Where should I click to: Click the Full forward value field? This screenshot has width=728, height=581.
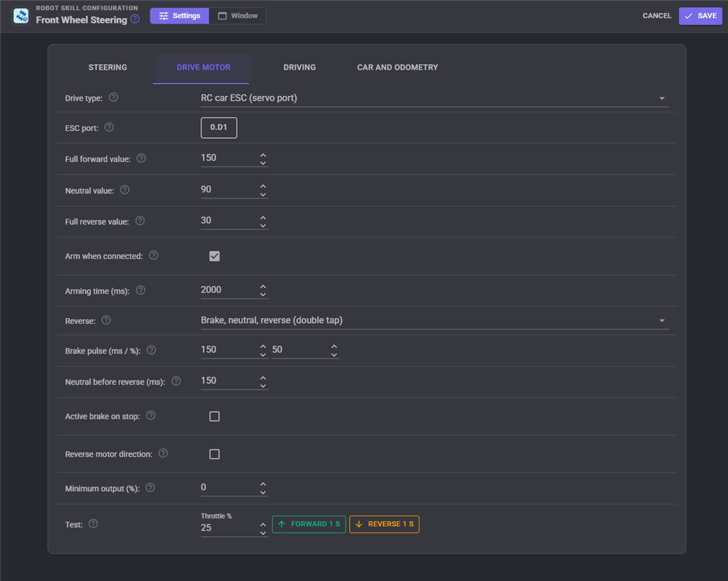pyautogui.click(x=235, y=159)
